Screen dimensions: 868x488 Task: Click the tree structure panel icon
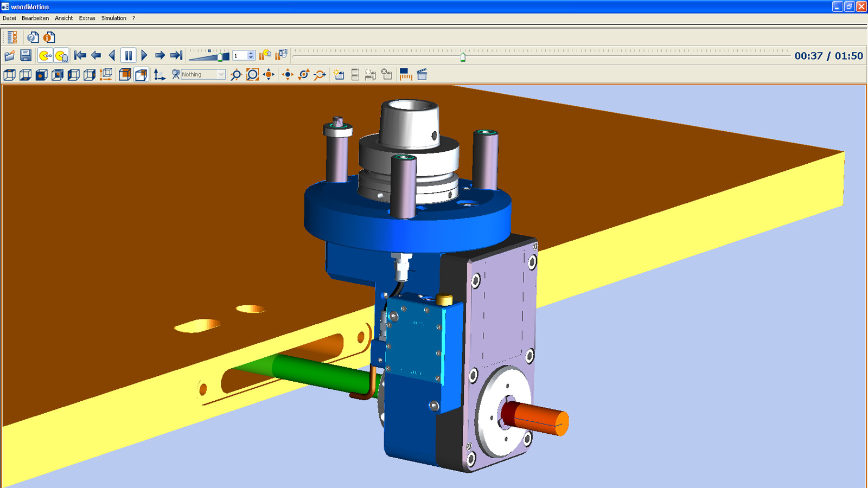tap(12, 37)
